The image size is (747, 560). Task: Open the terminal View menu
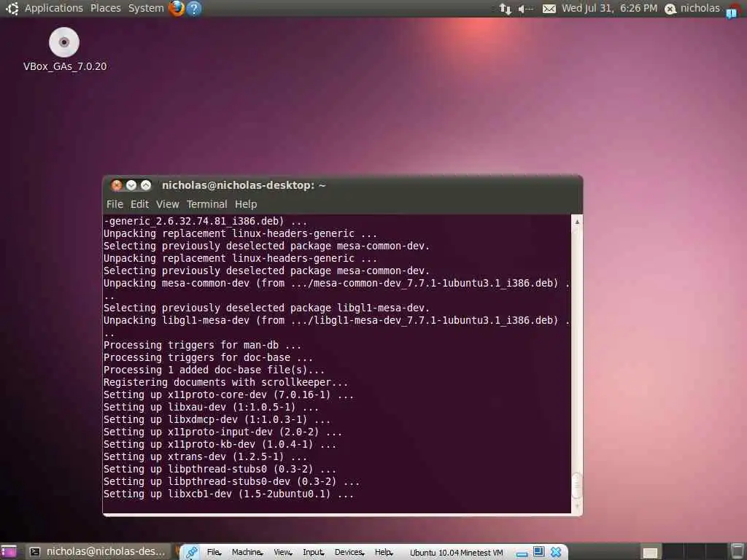click(167, 204)
